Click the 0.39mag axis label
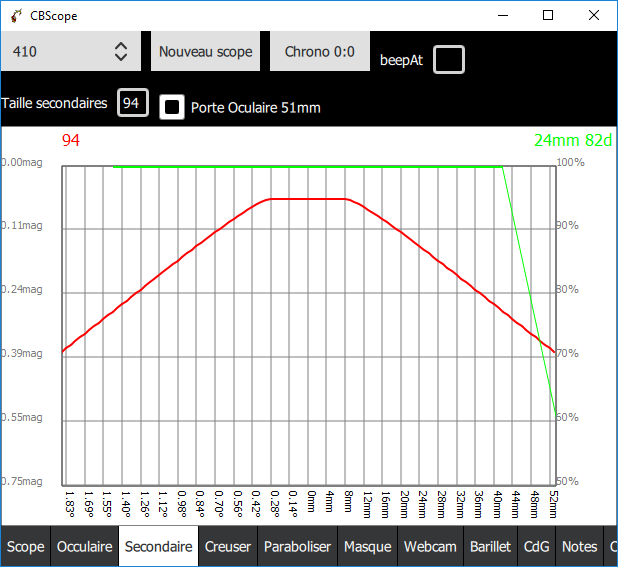This screenshot has width=618, height=567. point(22,353)
